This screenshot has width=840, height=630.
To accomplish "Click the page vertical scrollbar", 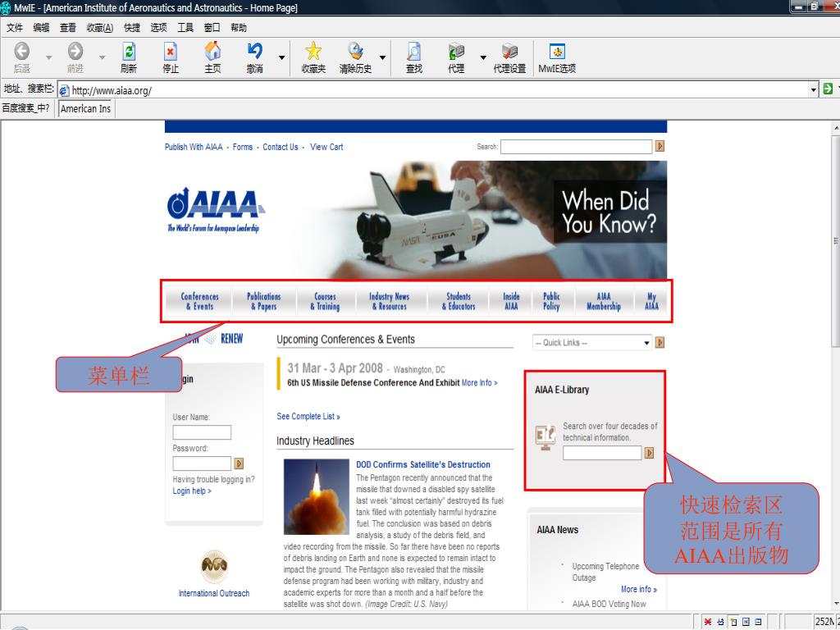I will point(836,241).
